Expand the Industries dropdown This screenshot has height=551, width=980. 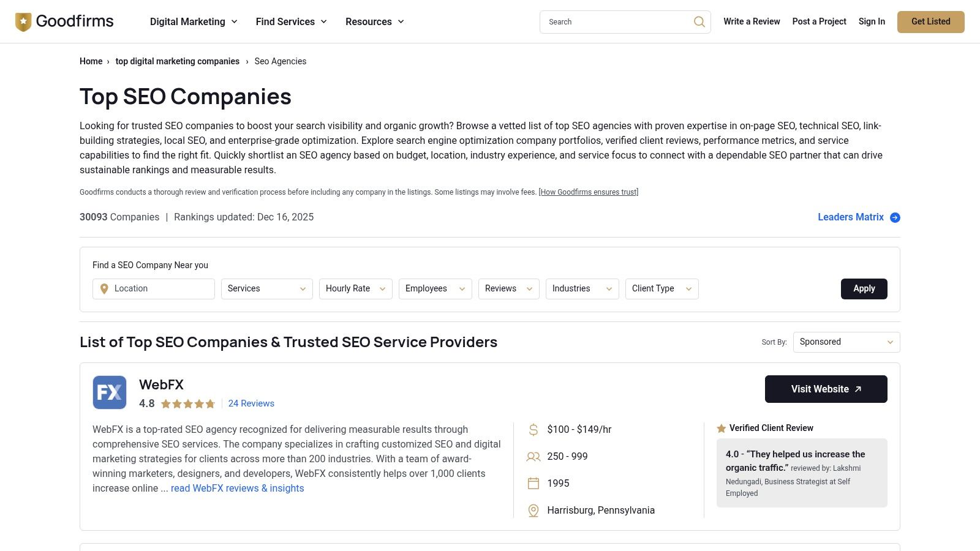[x=582, y=289]
